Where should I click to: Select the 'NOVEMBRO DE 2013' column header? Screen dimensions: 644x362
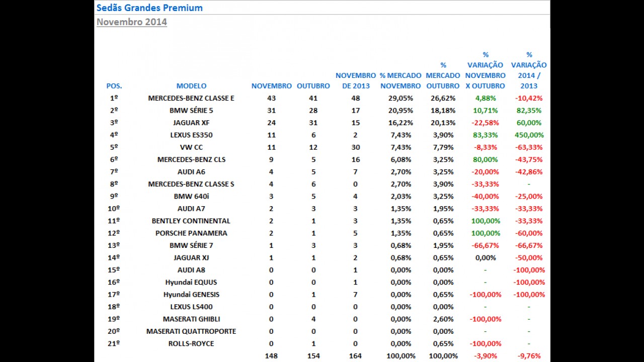pos(356,80)
